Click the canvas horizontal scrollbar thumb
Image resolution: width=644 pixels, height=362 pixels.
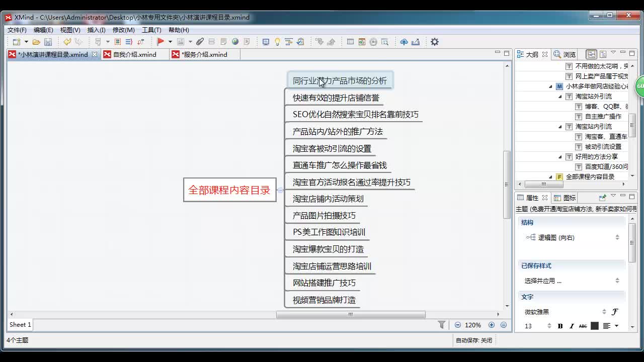351,315
